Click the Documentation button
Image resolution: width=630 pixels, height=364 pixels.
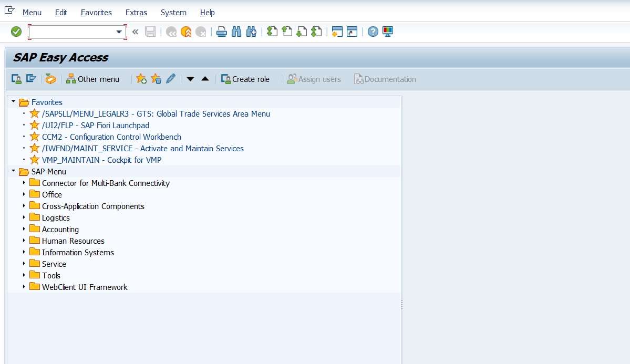click(x=385, y=79)
